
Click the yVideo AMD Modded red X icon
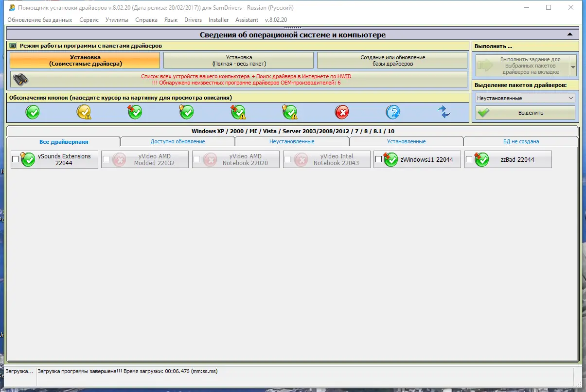pos(119,159)
